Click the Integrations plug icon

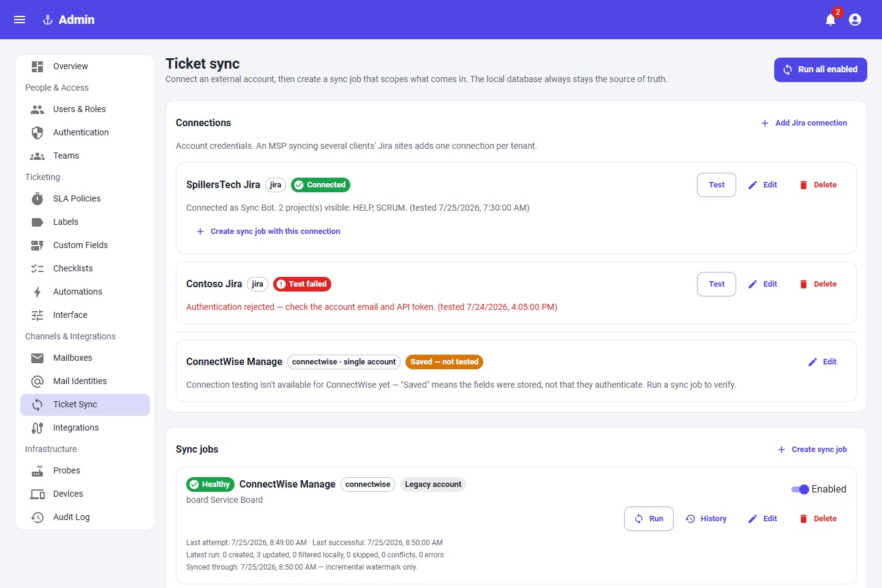click(37, 428)
